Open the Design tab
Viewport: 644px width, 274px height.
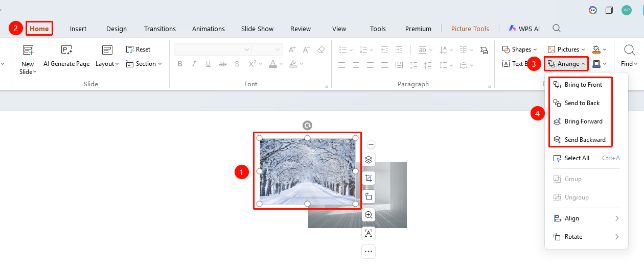(x=117, y=29)
